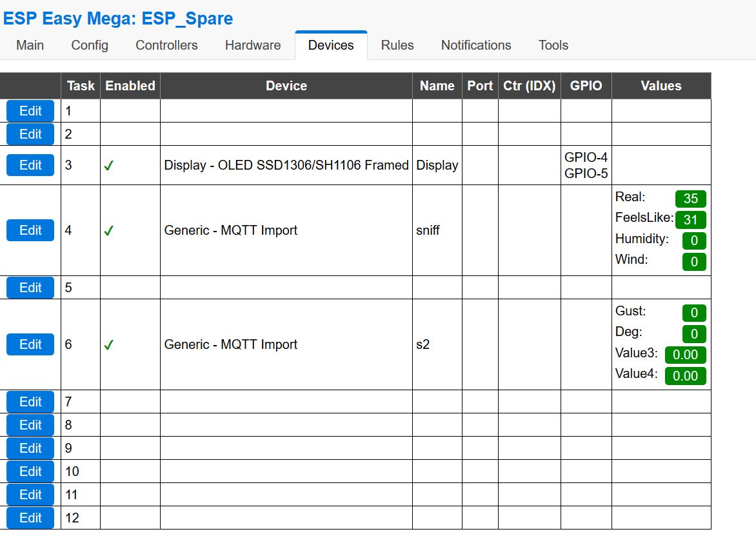Edit empty task 5
Image resolution: width=756 pixels, height=545 pixels.
tap(29, 287)
